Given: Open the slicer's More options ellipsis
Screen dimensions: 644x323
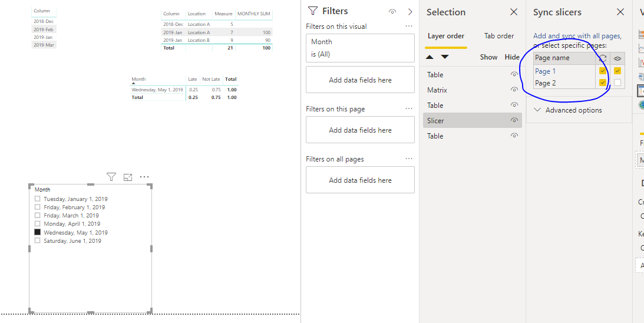Looking at the screenshot, I should coord(144,177).
